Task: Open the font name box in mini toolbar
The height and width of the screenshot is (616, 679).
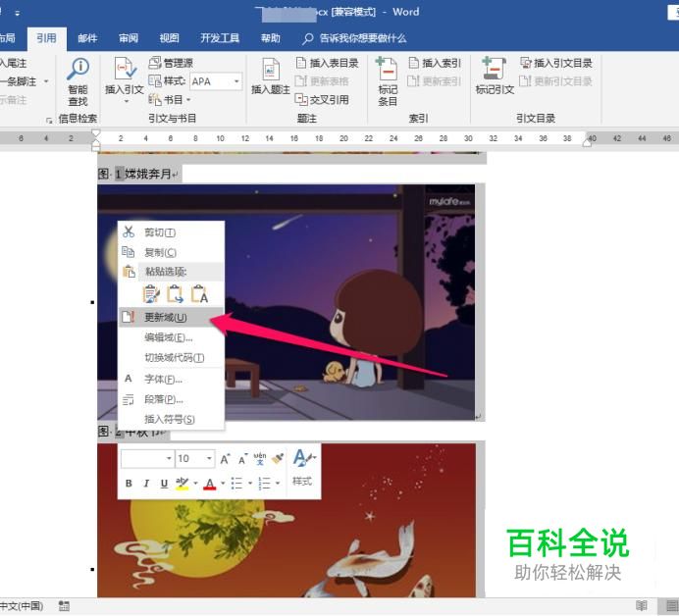Action: 147,458
